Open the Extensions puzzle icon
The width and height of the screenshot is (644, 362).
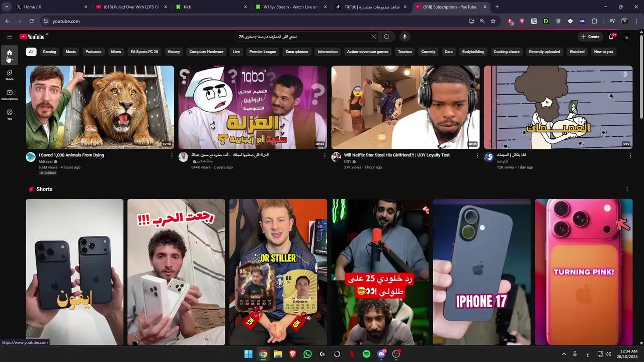(594, 21)
